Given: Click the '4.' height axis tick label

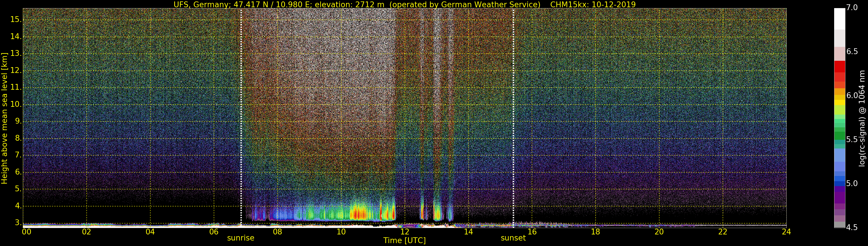Looking at the screenshot, I should coord(18,206).
